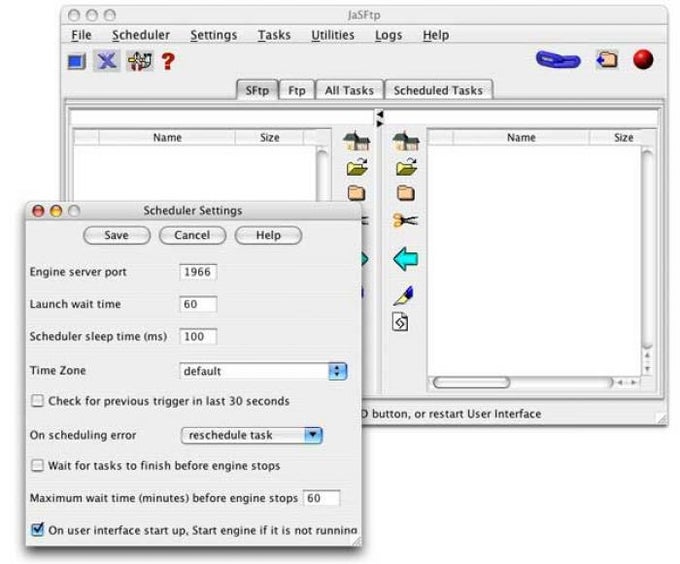Collapse the split pane with left arrow

(x=380, y=114)
